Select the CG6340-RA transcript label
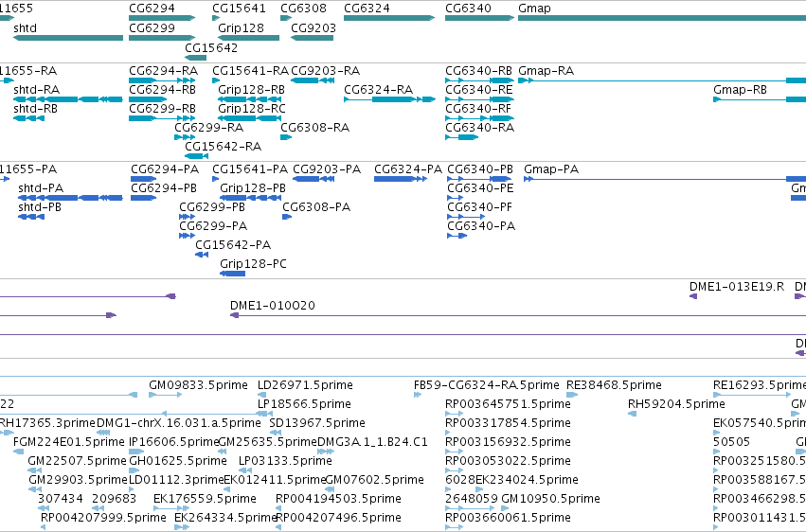Screen dimensions: 806x532 click(479, 128)
